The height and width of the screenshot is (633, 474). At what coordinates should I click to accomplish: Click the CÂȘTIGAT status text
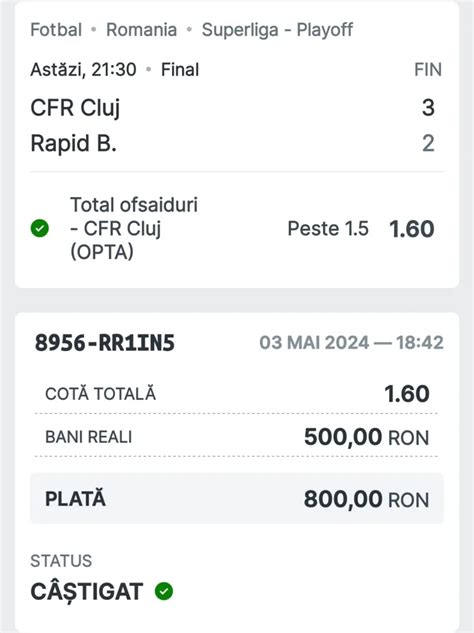tap(87, 592)
